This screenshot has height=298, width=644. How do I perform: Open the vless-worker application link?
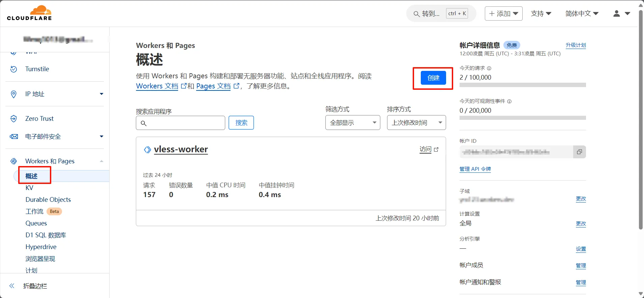[x=181, y=149]
